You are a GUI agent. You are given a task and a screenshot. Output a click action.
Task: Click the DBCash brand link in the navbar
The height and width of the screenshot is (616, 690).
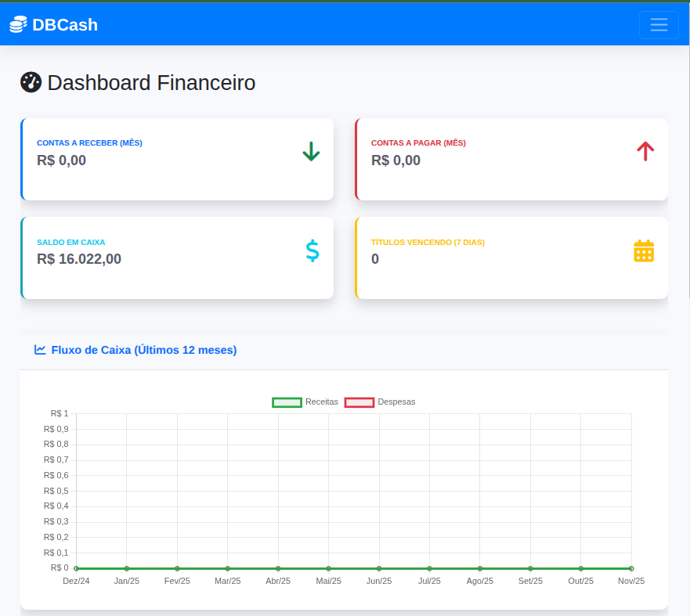[x=53, y=24]
